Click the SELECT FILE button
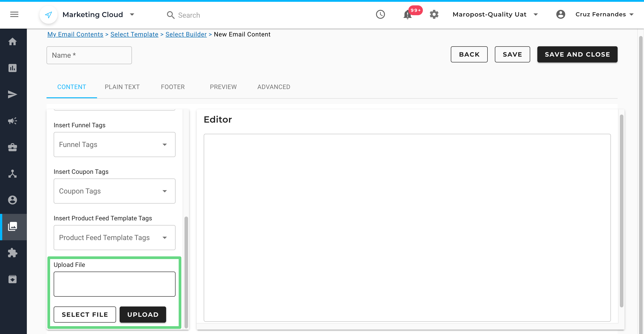This screenshot has height=334, width=644. pyautogui.click(x=85, y=315)
